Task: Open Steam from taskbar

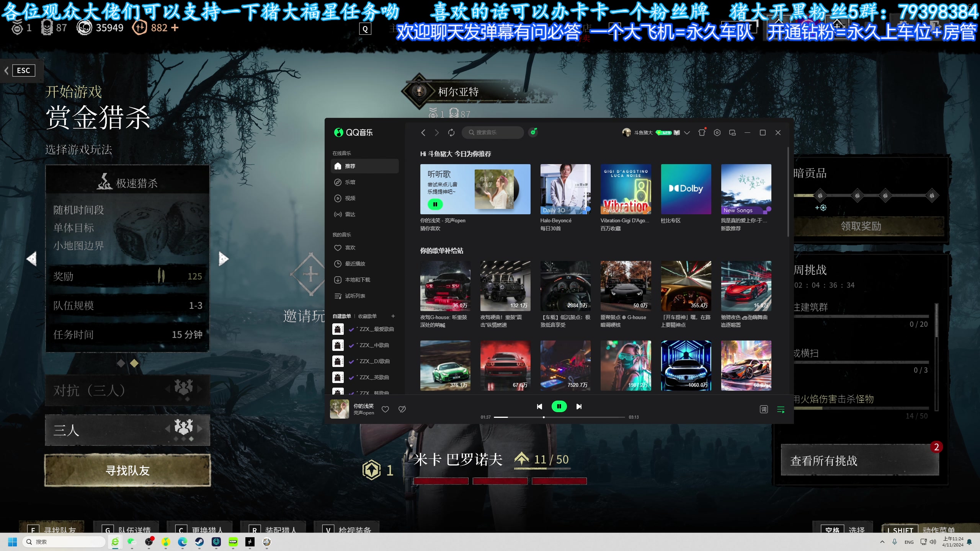Action: pyautogui.click(x=199, y=542)
